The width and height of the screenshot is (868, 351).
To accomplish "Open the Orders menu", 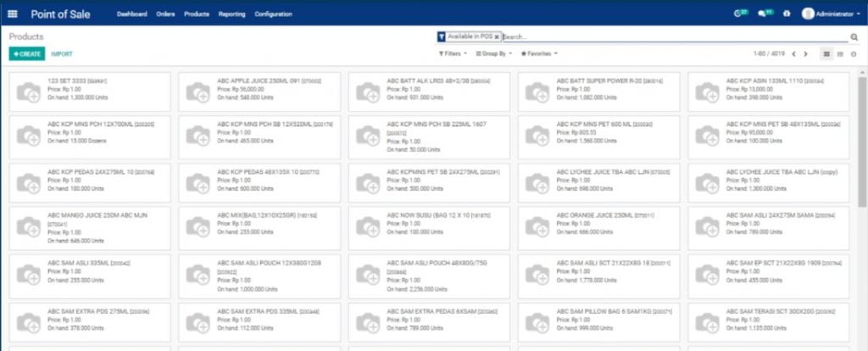I will 165,14.
